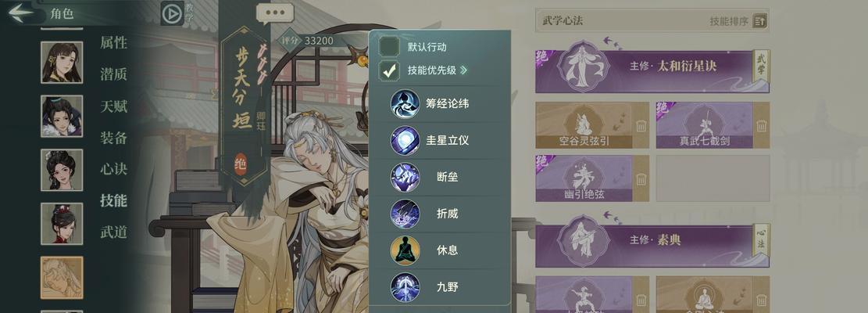
Task: Choose the 九野 skill icon
Action: point(405,287)
